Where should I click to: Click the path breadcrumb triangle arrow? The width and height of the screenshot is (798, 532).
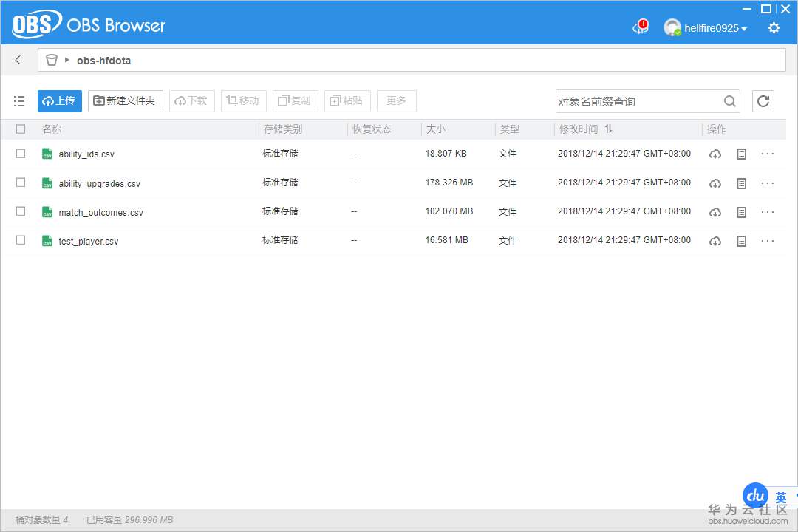point(66,60)
